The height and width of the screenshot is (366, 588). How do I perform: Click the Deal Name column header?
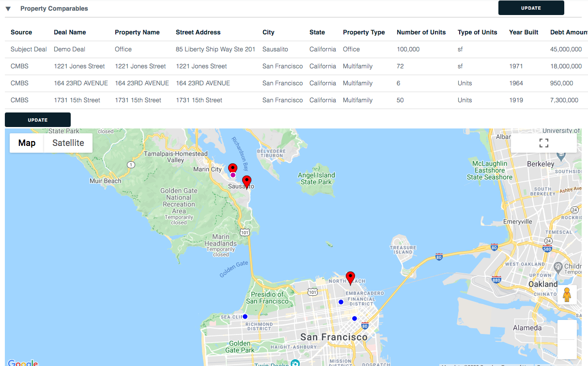pyautogui.click(x=70, y=32)
